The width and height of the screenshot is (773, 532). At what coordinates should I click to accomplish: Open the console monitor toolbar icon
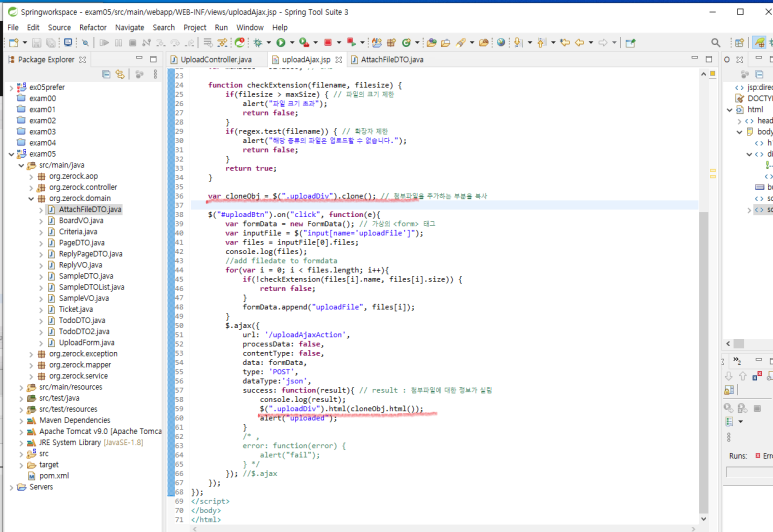(68, 43)
